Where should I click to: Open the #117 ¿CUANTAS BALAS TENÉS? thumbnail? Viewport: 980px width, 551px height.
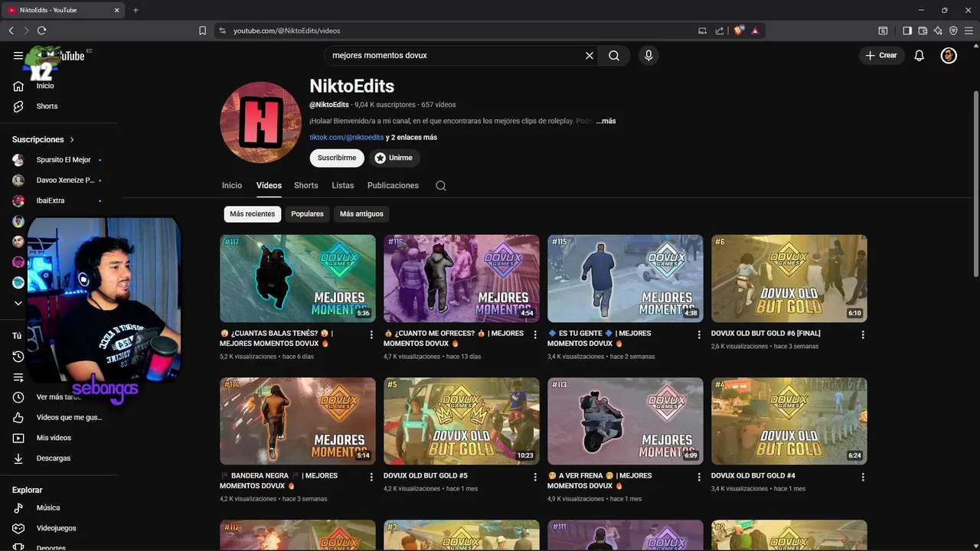[x=298, y=279]
